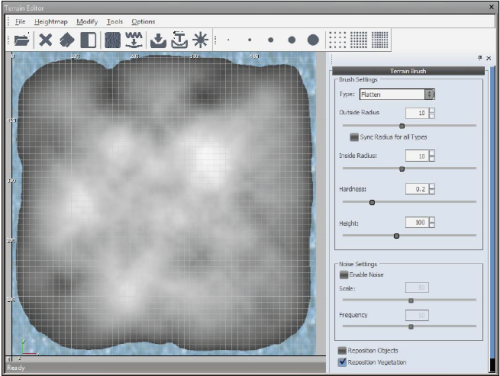The width and height of the screenshot is (500, 376).
Task: Enable Sync Radius for all Types checkbox
Action: pyautogui.click(x=354, y=137)
